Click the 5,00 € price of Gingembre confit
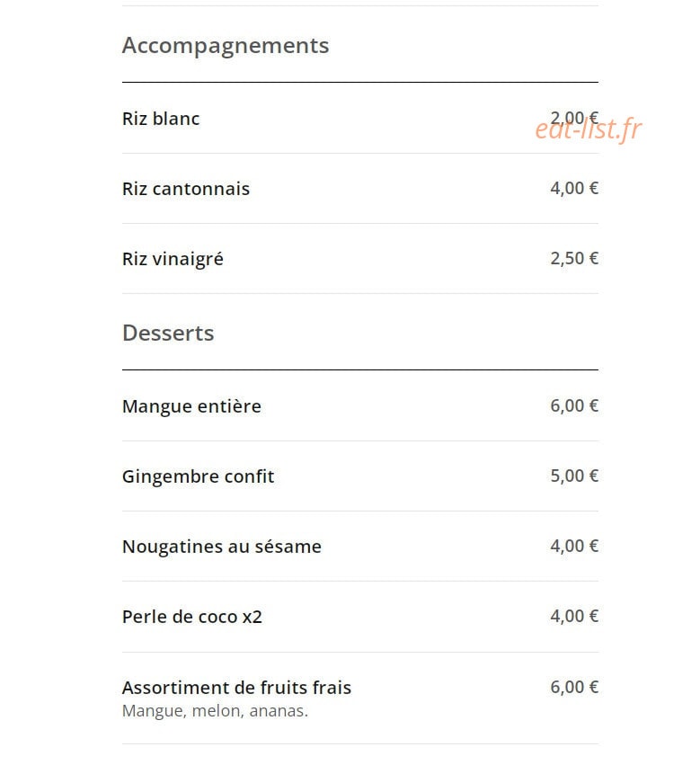This screenshot has height=765, width=700. (574, 476)
